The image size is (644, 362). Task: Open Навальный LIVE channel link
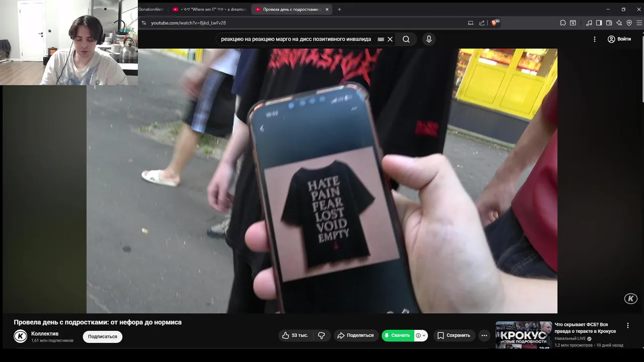pyautogui.click(x=570, y=338)
